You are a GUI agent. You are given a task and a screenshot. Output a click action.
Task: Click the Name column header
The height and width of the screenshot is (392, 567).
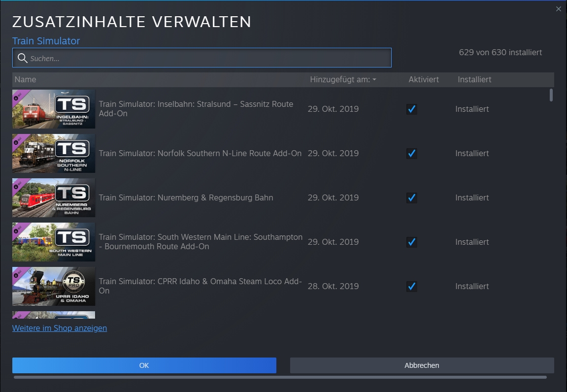[25, 80]
